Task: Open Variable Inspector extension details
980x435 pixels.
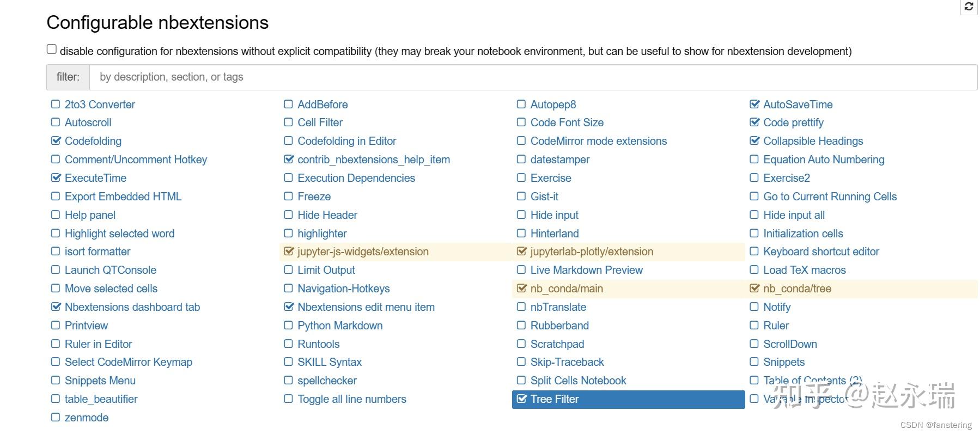Action: 805,399
